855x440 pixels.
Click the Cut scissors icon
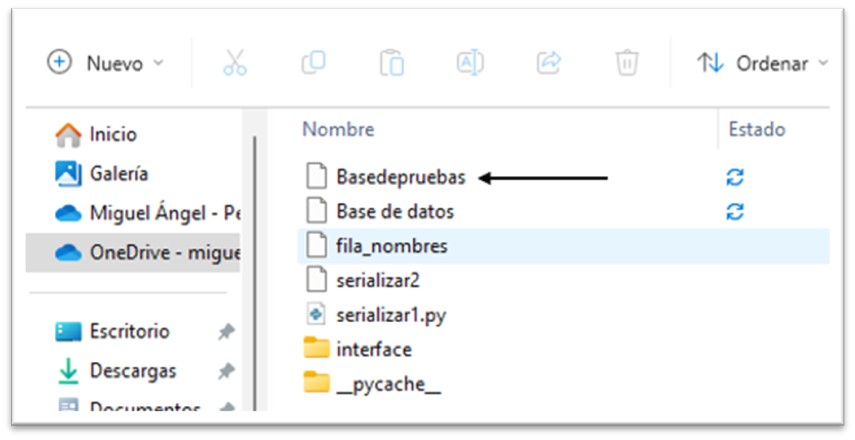point(235,63)
